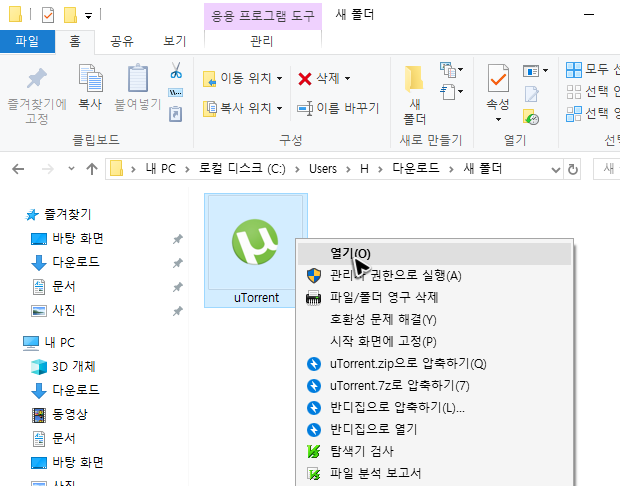Choose 호환성 문제 해결(Y) menu entry

[x=434, y=320]
